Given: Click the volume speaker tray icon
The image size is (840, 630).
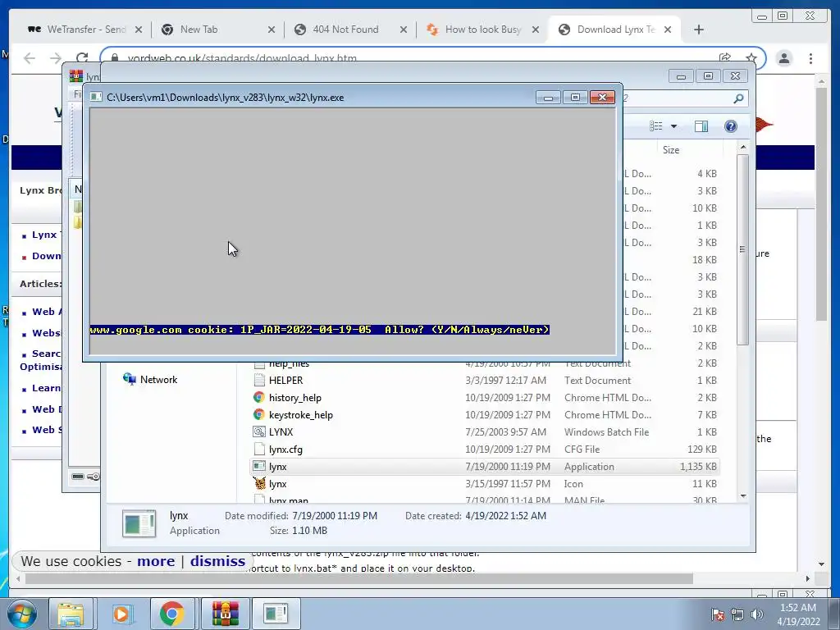Looking at the screenshot, I should 757,614.
